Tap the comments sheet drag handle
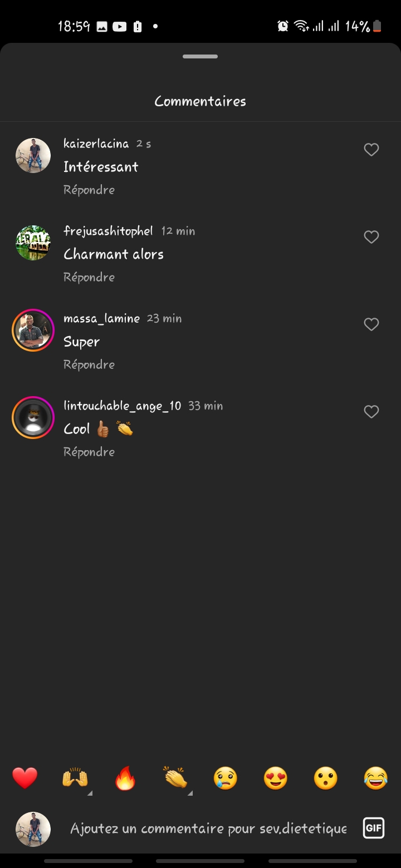 200,57
